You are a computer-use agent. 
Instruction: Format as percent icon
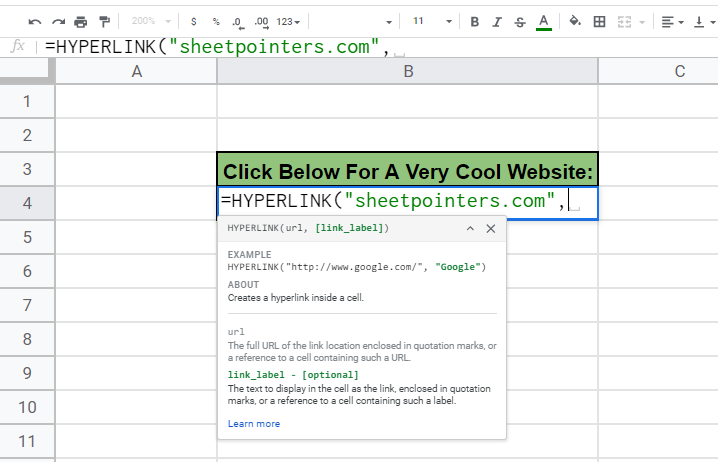(216, 22)
